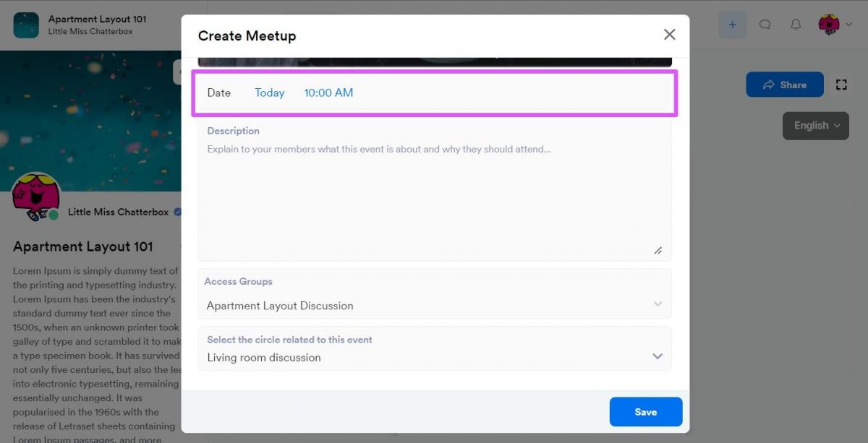This screenshot has width=868, height=443.
Task: Open the chat messages icon
Action: pyautogui.click(x=765, y=25)
